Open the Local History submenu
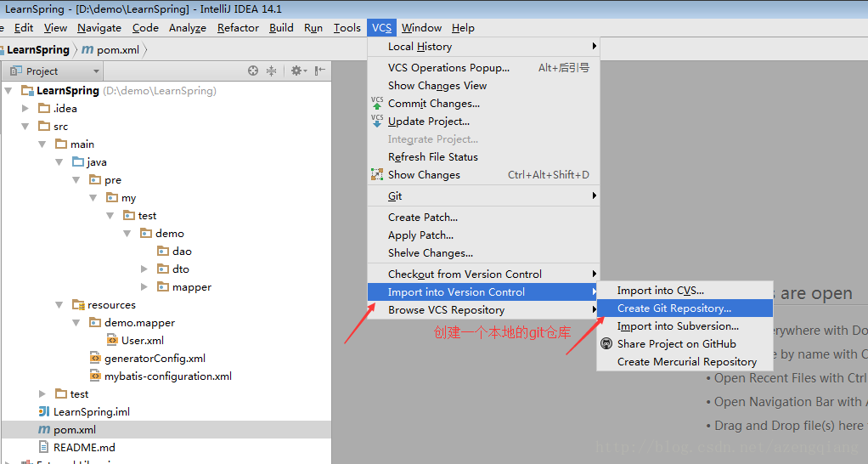Screen dimensions: 868x464 tap(483, 47)
